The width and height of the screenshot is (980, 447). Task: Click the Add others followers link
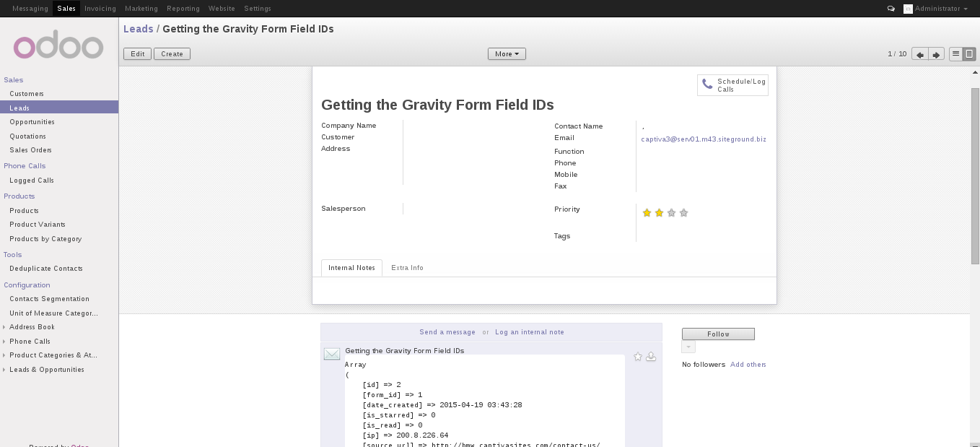click(748, 364)
